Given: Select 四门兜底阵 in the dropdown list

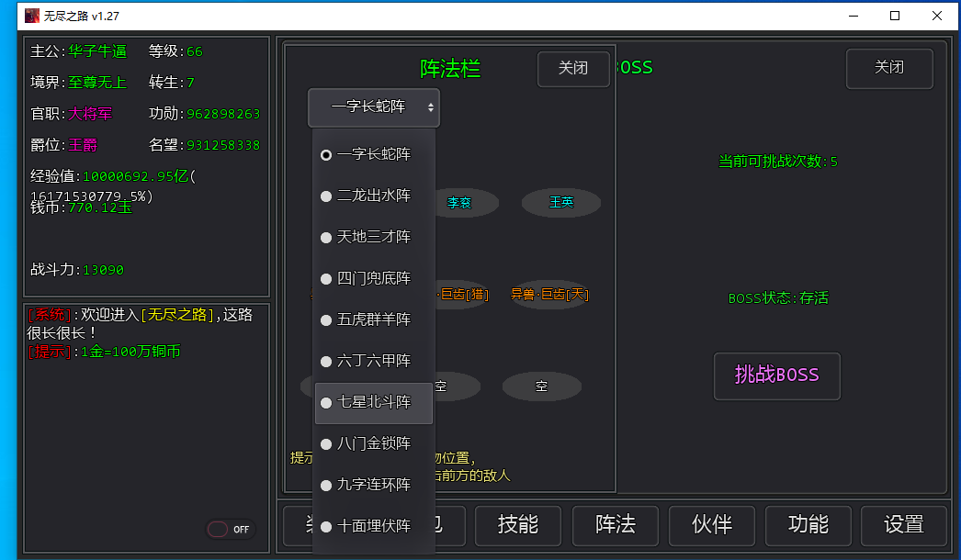Looking at the screenshot, I should 373,278.
